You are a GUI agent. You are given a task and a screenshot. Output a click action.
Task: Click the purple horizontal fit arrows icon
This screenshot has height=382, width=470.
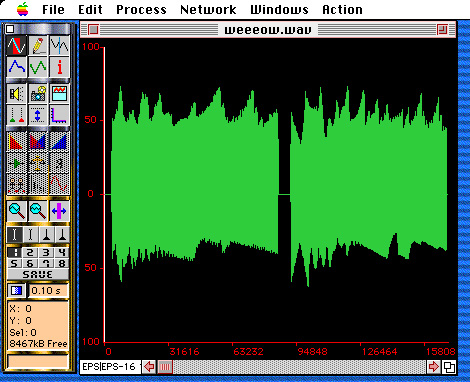(x=59, y=211)
